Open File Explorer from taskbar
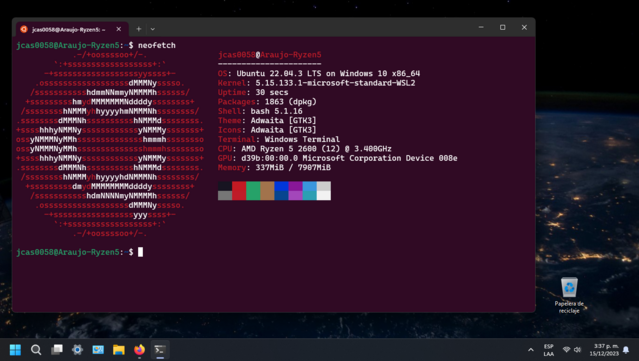Image resolution: width=639 pixels, height=361 pixels. point(119,350)
